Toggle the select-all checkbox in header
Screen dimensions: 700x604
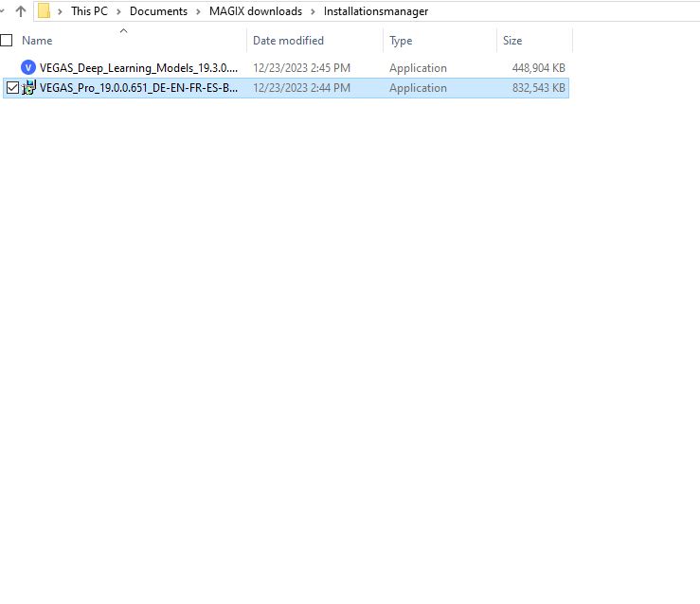[x=7, y=41]
